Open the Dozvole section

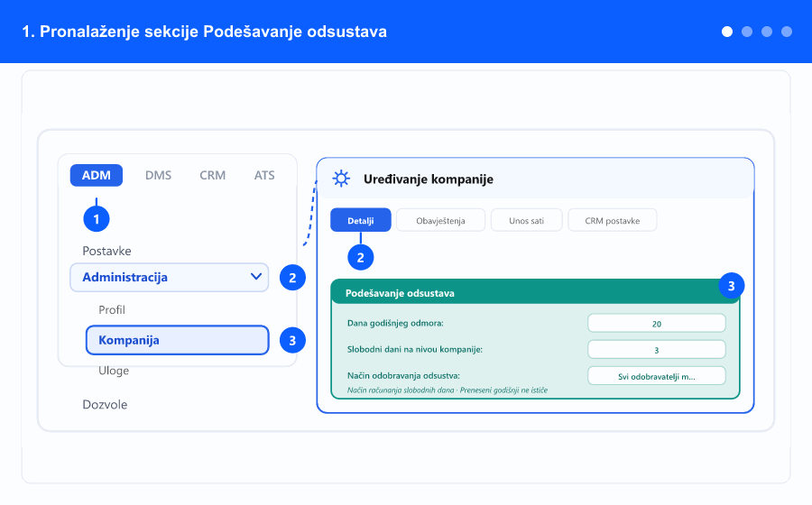coord(105,405)
